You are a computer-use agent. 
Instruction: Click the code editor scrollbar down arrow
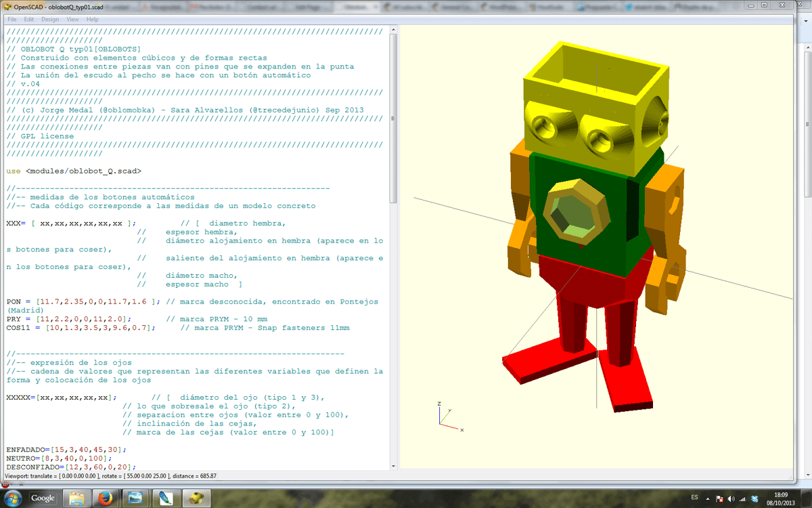393,466
